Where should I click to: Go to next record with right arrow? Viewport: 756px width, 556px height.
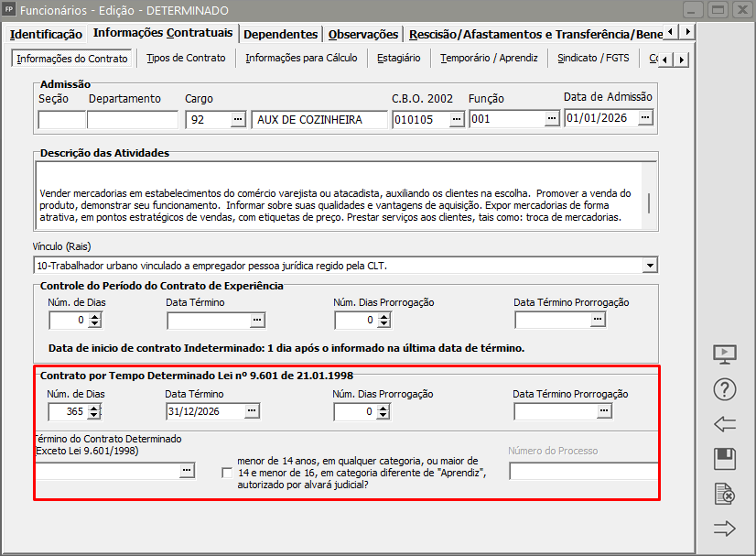coord(724,529)
